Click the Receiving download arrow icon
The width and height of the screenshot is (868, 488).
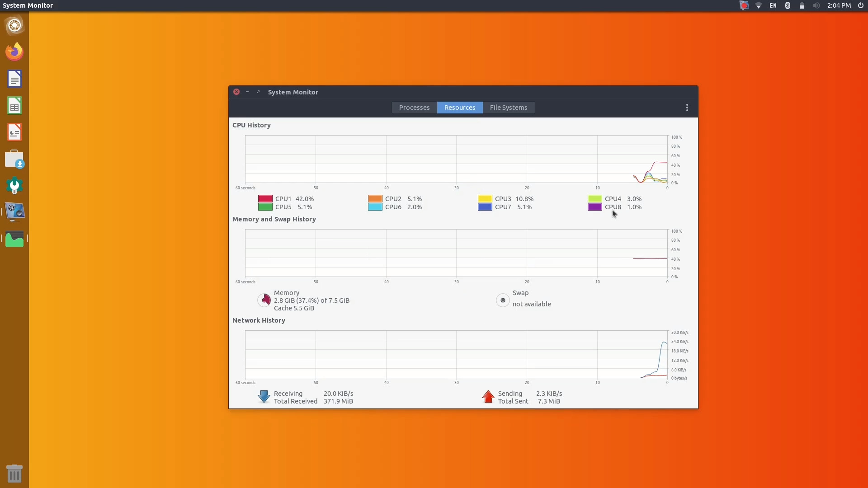click(264, 397)
